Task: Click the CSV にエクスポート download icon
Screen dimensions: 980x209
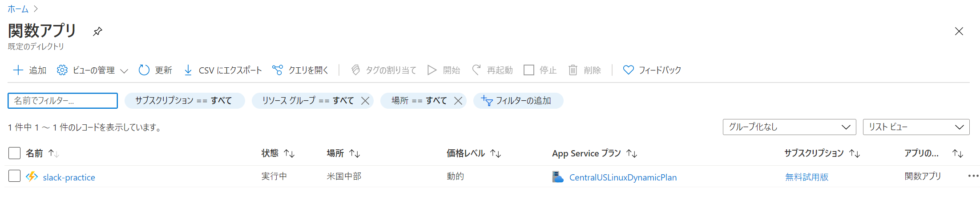Action: [188, 70]
